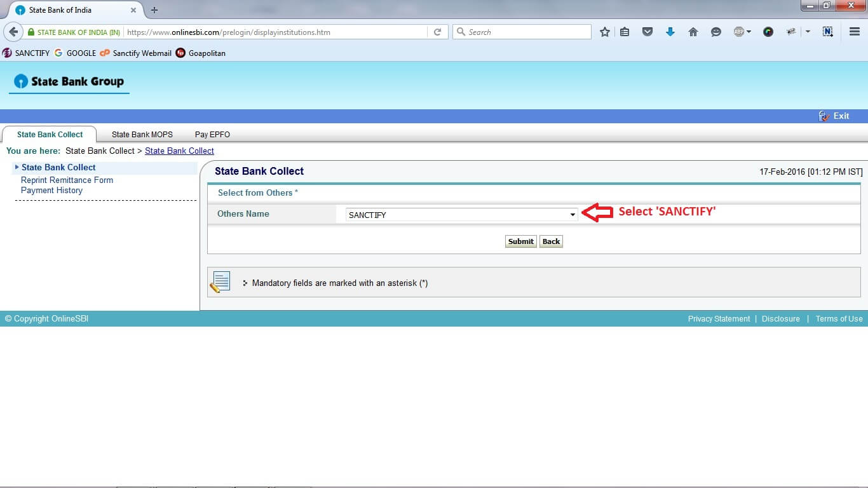Click the 'Select from Others *' heading
Screen dimensions: 868x488
pos(258,193)
